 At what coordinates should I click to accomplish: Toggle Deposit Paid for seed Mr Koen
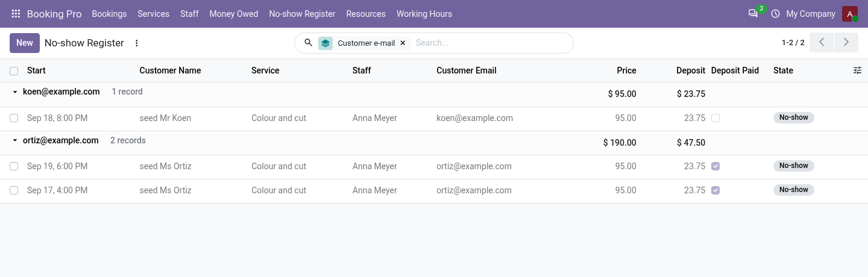[x=715, y=118]
